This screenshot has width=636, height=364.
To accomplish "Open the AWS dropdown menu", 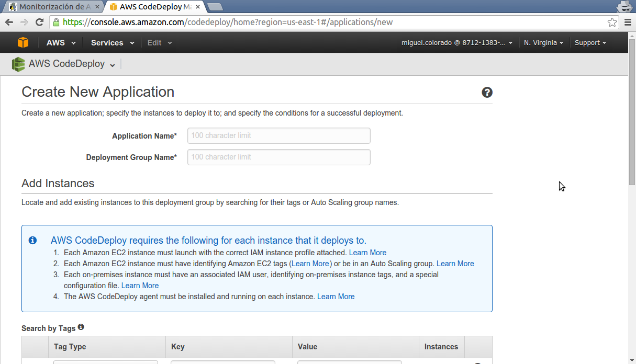I will pos(61,43).
